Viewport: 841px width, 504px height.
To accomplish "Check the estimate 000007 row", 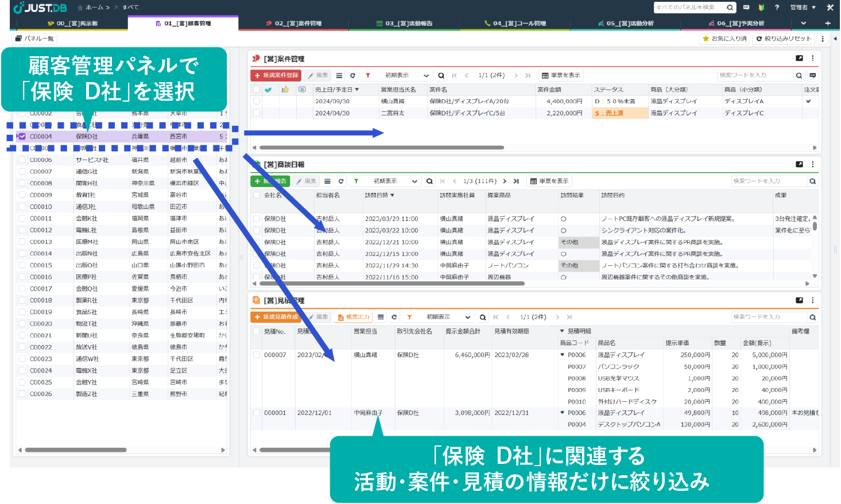I will tap(257, 355).
